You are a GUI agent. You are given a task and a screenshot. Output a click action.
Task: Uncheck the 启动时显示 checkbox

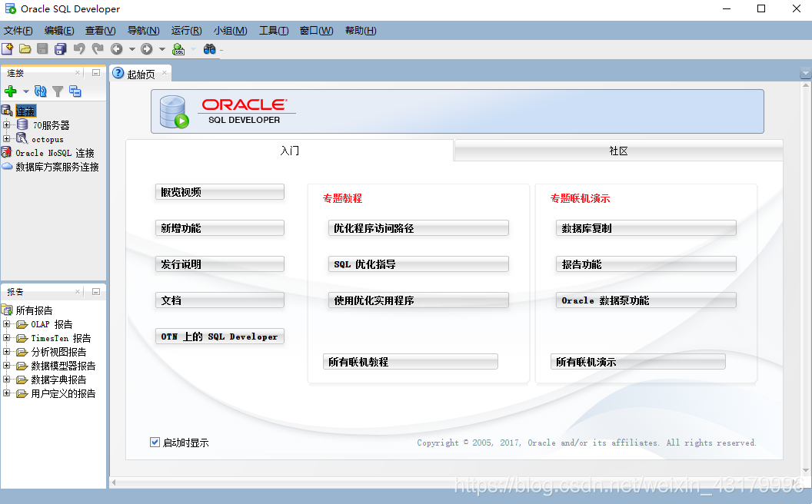[155, 442]
